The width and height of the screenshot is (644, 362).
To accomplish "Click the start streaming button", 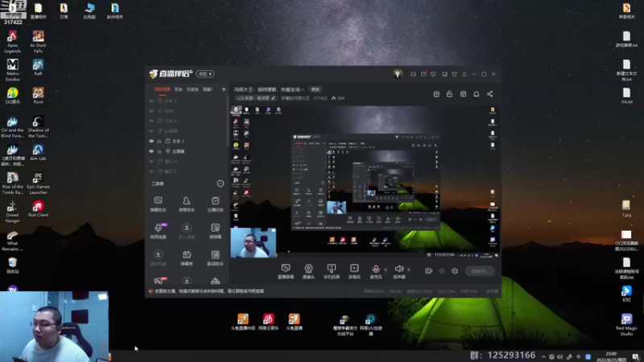I will (x=480, y=271).
